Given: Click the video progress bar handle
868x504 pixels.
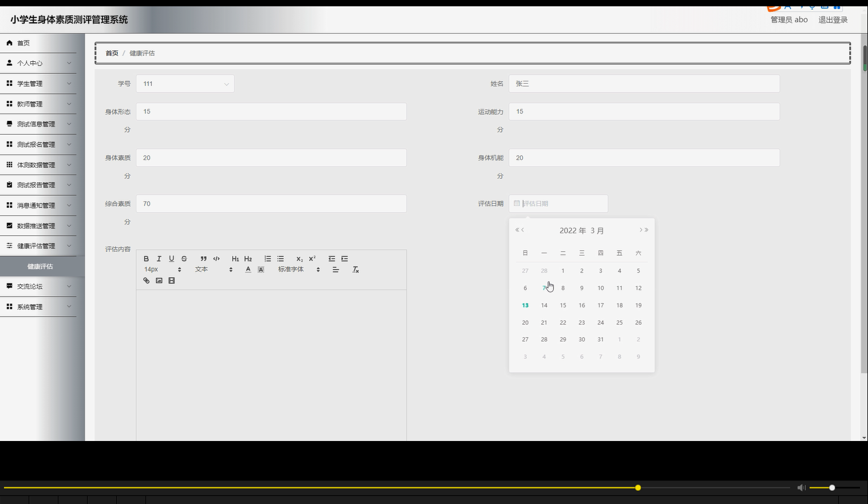Looking at the screenshot, I should [638, 488].
